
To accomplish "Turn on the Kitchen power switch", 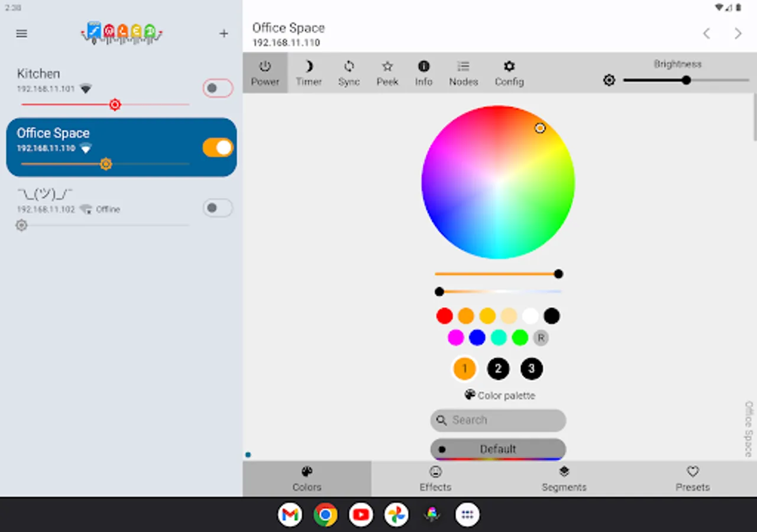I will click(218, 89).
